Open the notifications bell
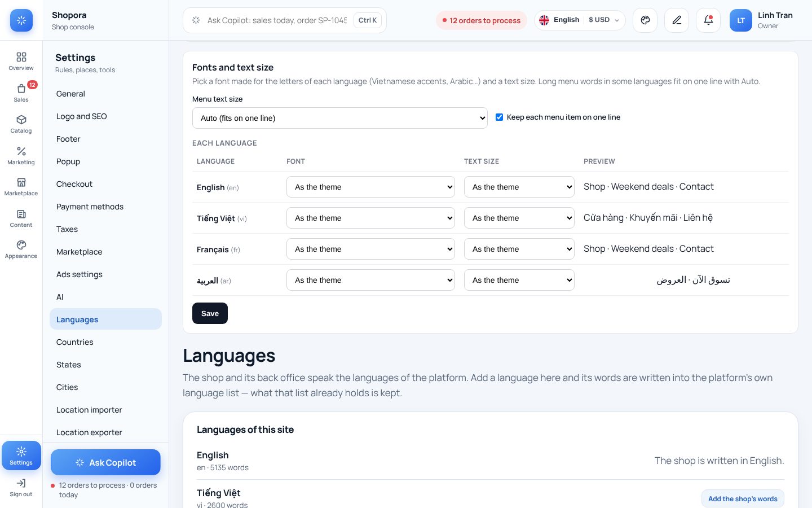 click(708, 20)
